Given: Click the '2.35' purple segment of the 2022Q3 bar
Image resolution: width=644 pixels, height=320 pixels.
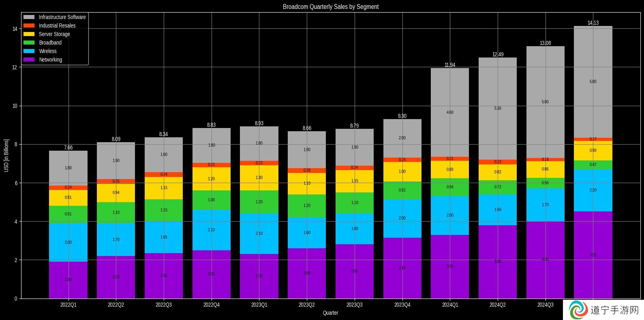Looking at the screenshot, I should point(164,276).
